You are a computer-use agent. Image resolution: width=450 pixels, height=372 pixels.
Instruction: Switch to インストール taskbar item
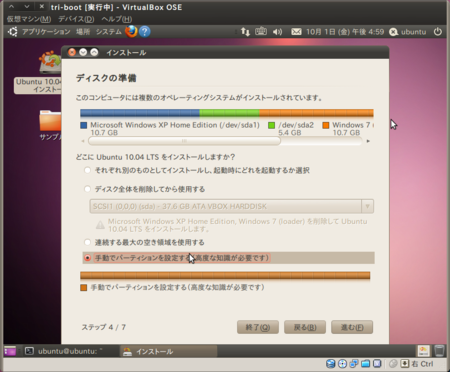pos(168,351)
